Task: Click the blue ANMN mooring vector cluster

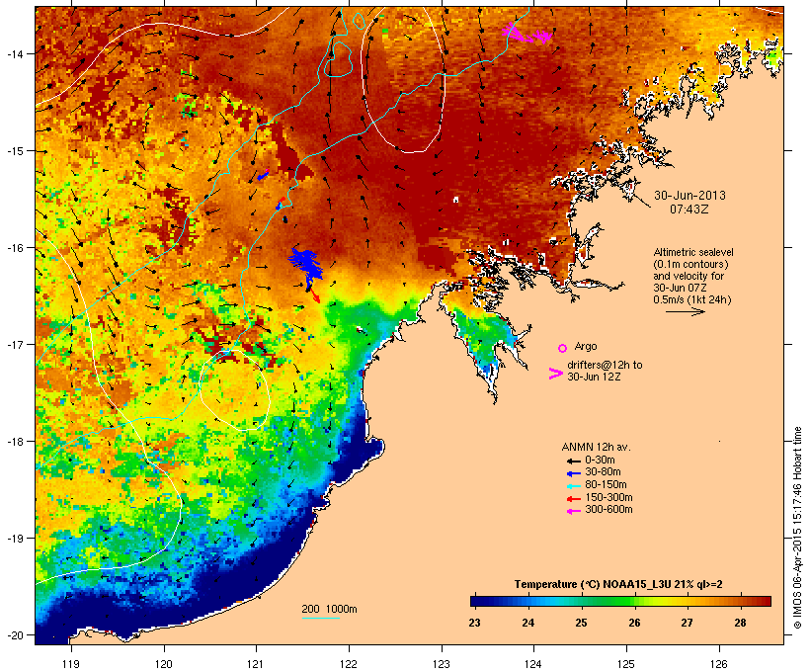Action: [306, 266]
